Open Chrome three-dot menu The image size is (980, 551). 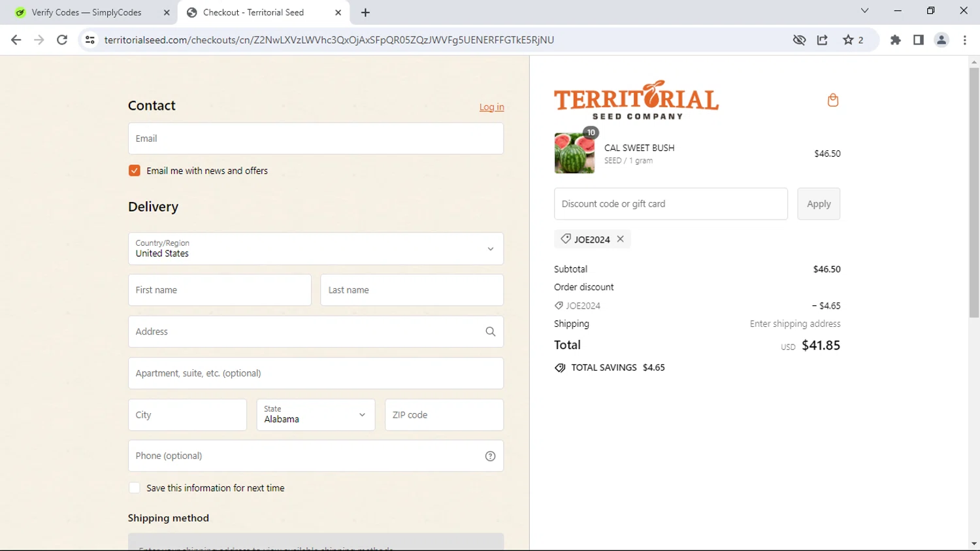pyautogui.click(x=965, y=40)
